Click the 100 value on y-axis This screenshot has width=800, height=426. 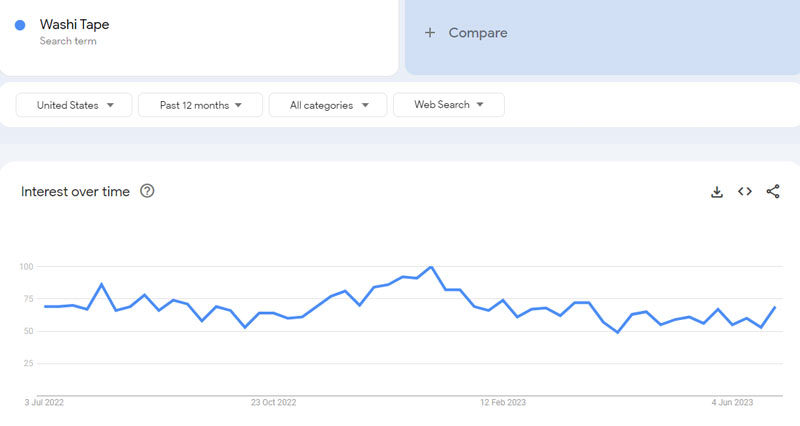(x=26, y=267)
